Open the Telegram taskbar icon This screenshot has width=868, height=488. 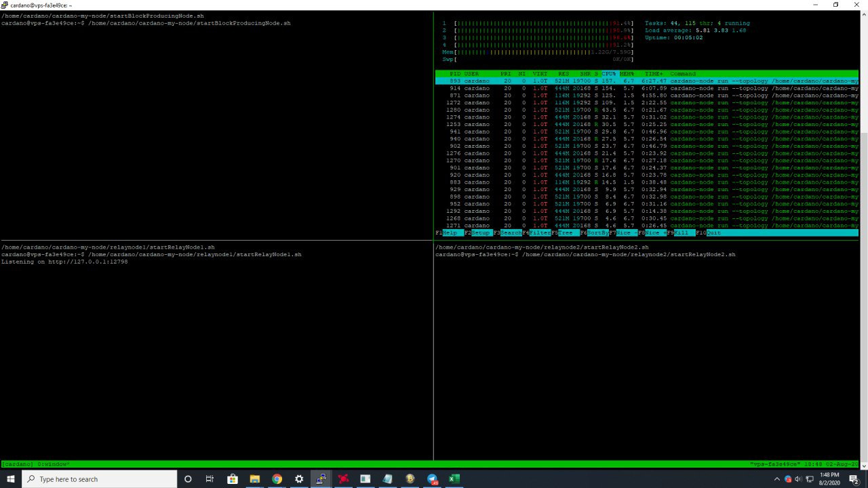pos(432,479)
